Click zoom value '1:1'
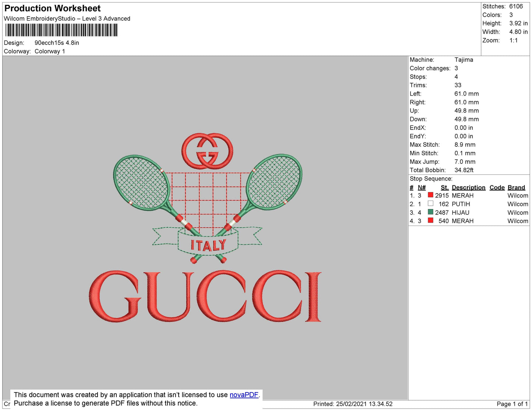532x411 pixels. pos(514,40)
